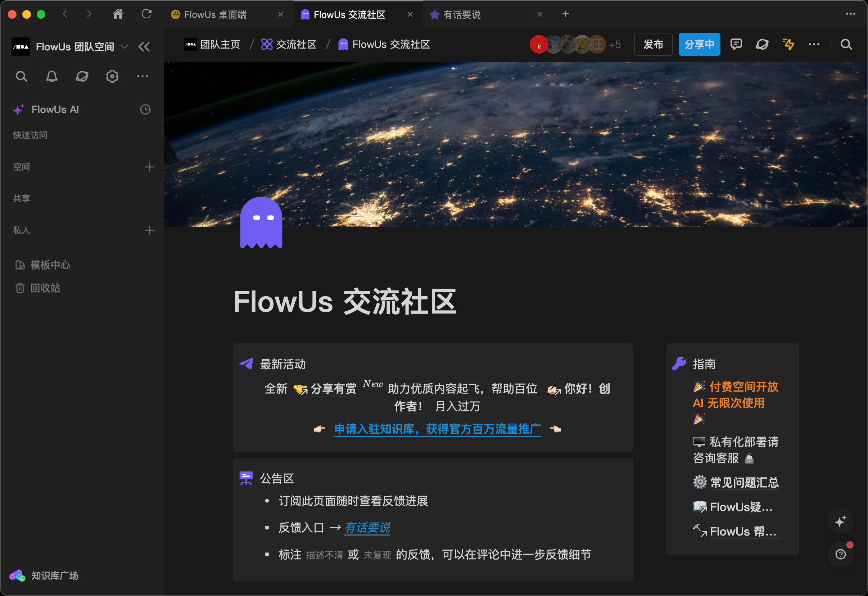Expand FlowUs 团队空间 workspace dropdown

(125, 47)
